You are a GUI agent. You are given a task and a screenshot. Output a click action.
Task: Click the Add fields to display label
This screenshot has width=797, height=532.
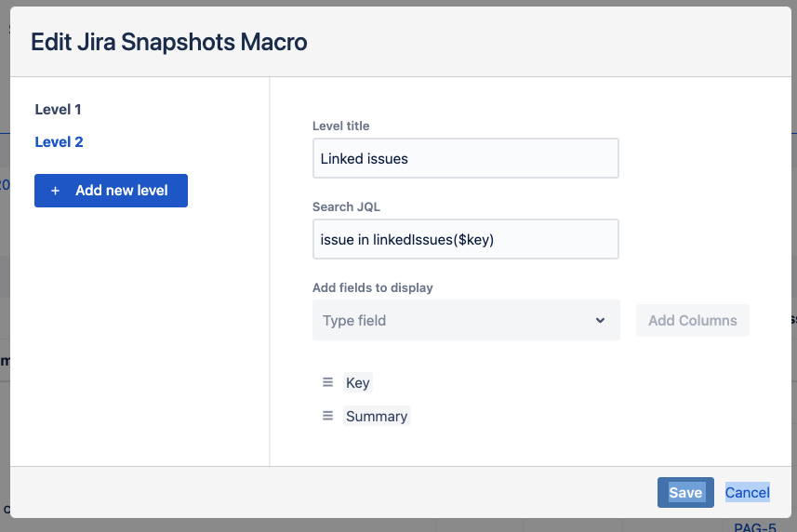(x=373, y=287)
